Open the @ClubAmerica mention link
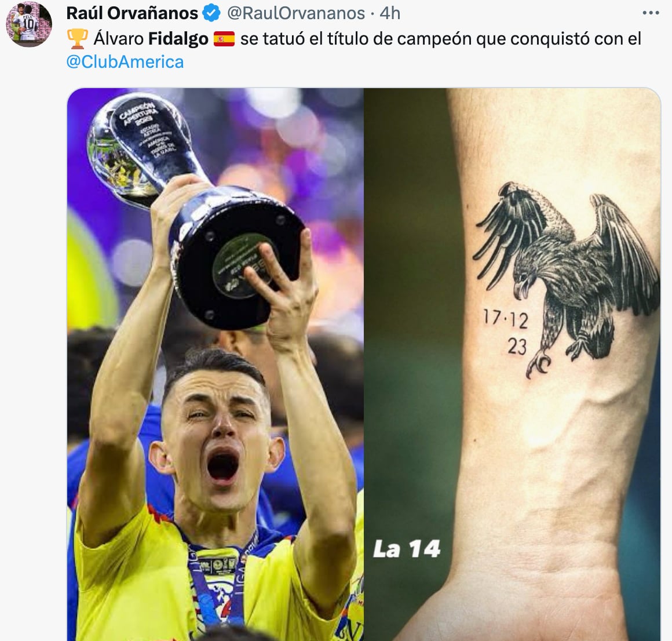 125,62
